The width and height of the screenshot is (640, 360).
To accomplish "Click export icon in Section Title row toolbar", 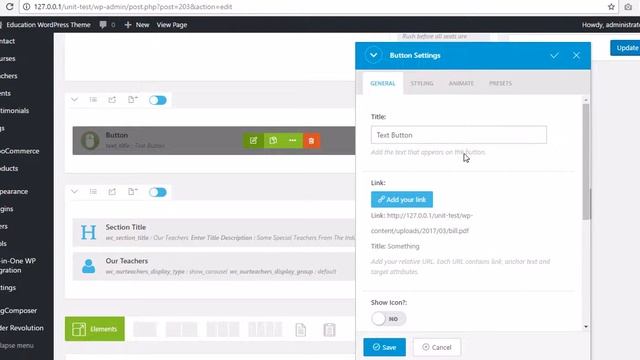I will 112,191.
